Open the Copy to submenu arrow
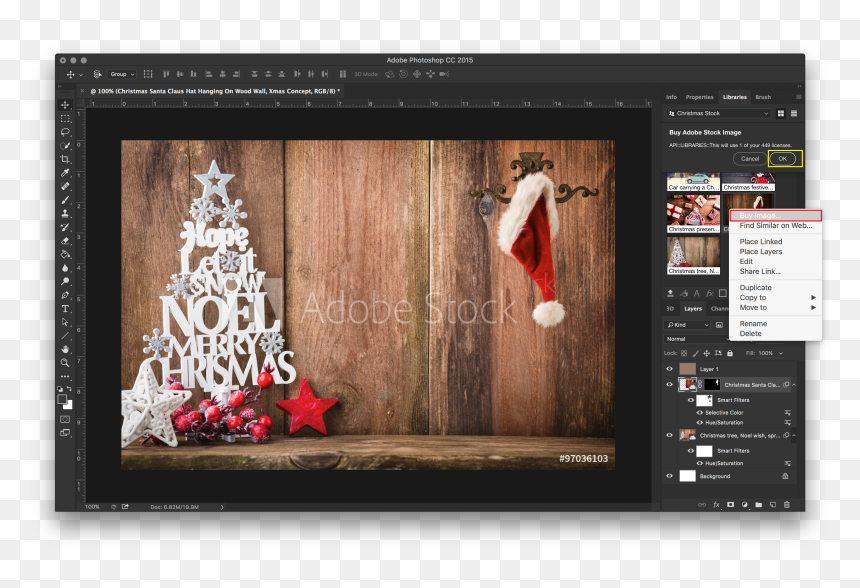 (813, 297)
